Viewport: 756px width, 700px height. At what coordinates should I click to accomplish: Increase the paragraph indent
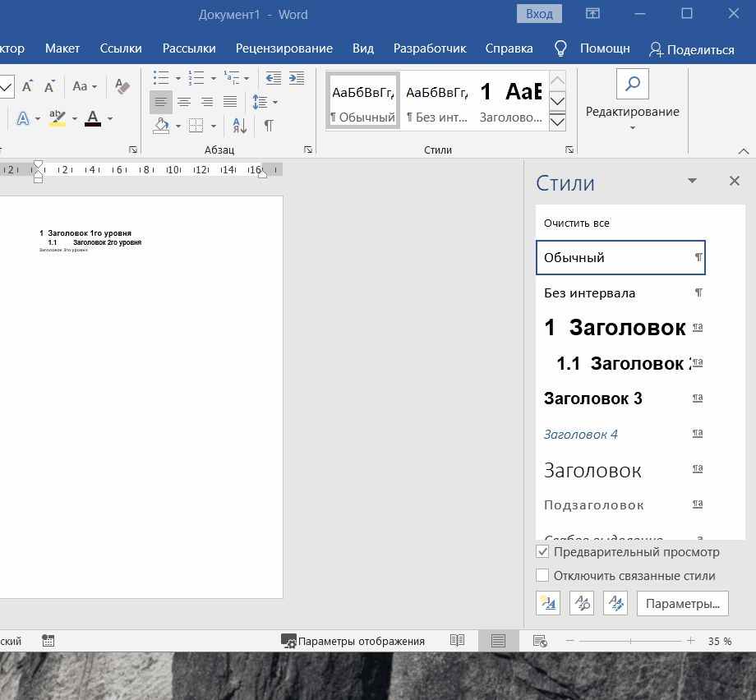295,79
